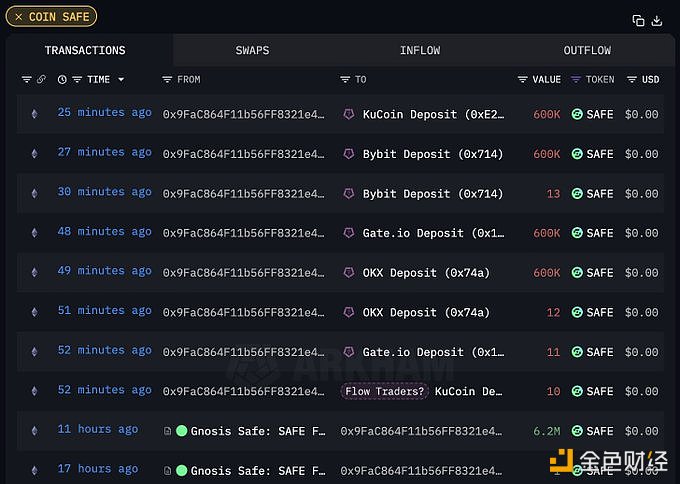Click the SAFE token in the 13 value row
Image resolution: width=680 pixels, height=484 pixels.
pos(592,194)
